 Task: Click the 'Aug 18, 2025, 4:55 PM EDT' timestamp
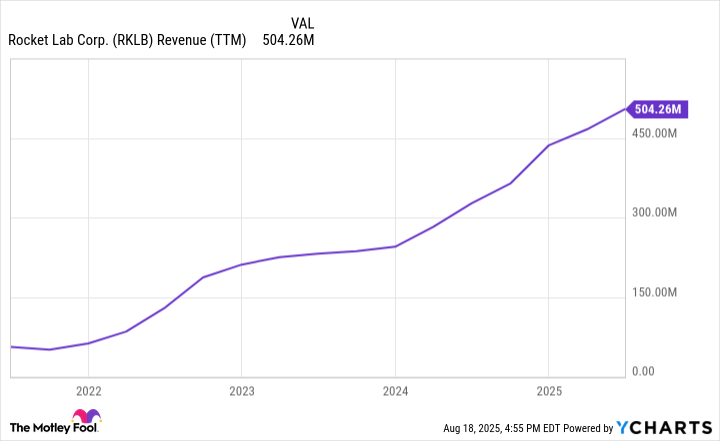click(x=501, y=429)
